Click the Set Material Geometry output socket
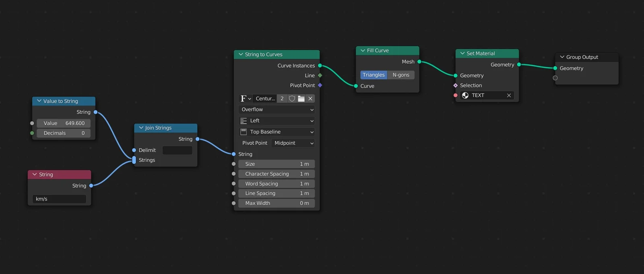This screenshot has height=274, width=644. pyautogui.click(x=519, y=64)
